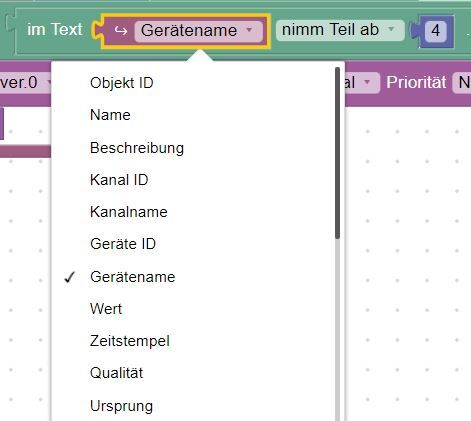
Task: Click the Priorität label on purple block
Action: click(x=416, y=82)
